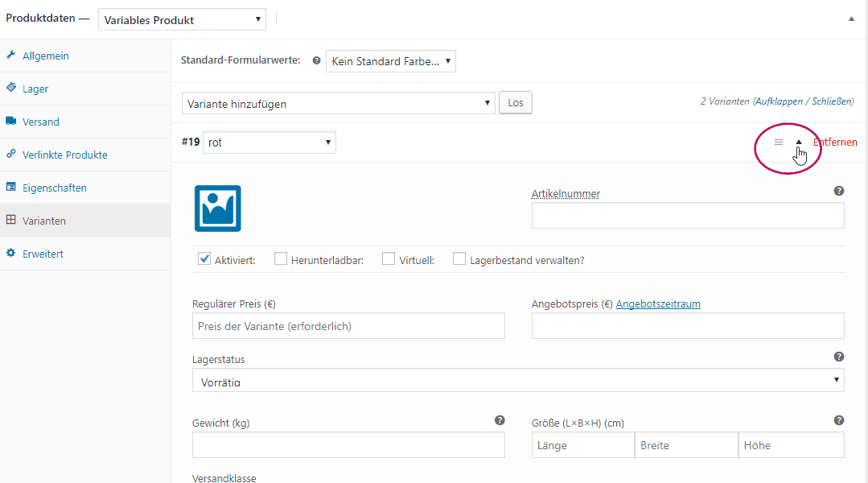The image size is (868, 483).
Task: Click drag handle icon for variation #19
Action: pyautogui.click(x=778, y=142)
